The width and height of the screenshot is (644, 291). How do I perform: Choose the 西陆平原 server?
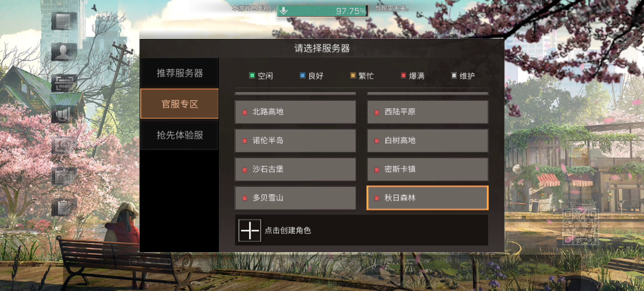tap(428, 112)
